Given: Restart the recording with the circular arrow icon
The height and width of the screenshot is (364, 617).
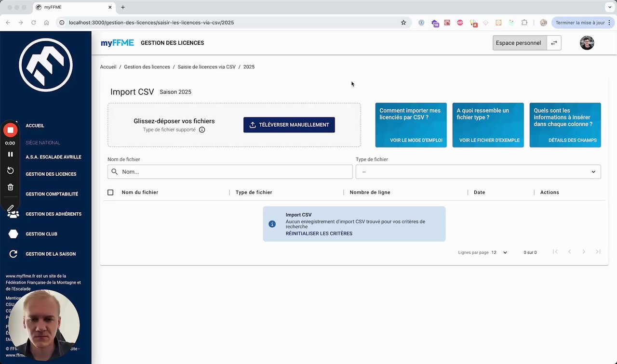Looking at the screenshot, I should (x=10, y=170).
